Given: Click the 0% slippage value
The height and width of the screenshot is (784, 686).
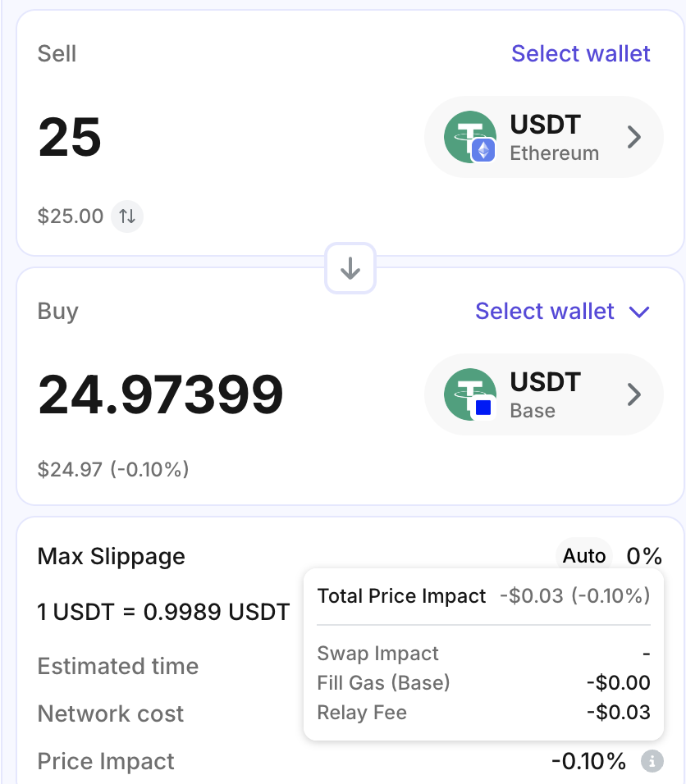Looking at the screenshot, I should point(644,556).
